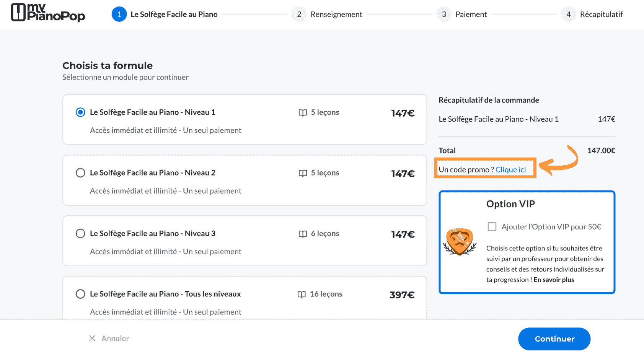Click the VIP shield badge icon
644x358 pixels.
point(460,241)
